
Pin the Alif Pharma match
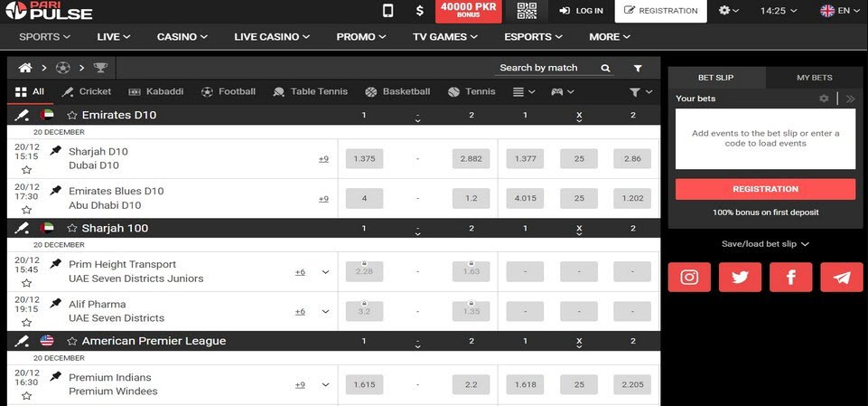coord(55,304)
